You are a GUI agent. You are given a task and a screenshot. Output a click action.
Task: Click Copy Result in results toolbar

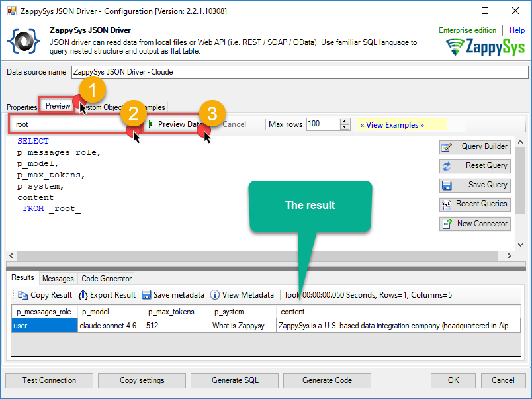(x=44, y=295)
